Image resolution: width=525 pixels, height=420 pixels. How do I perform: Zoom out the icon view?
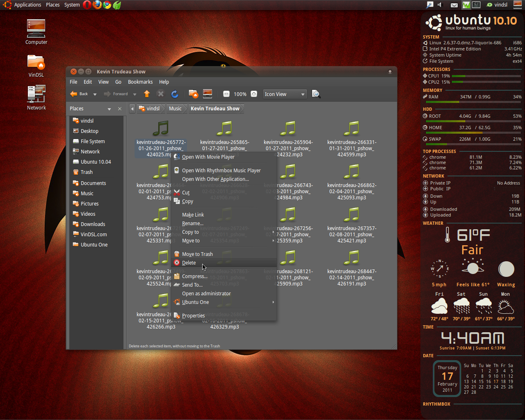226,94
